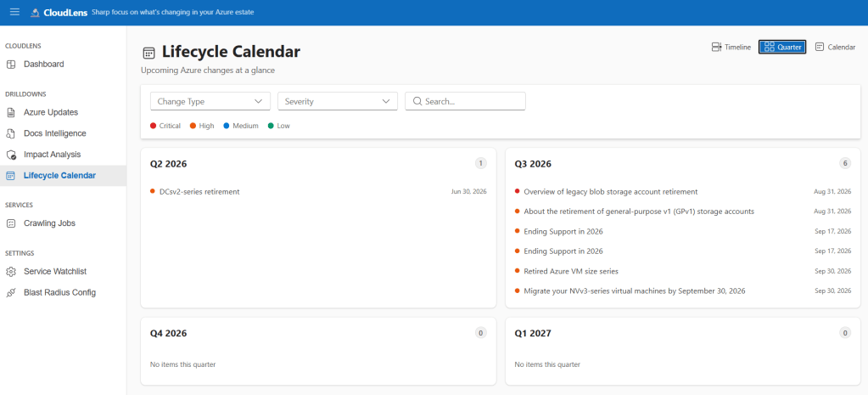Image resolution: width=868 pixels, height=395 pixels.
Task: Switch to Calendar view
Action: point(836,47)
